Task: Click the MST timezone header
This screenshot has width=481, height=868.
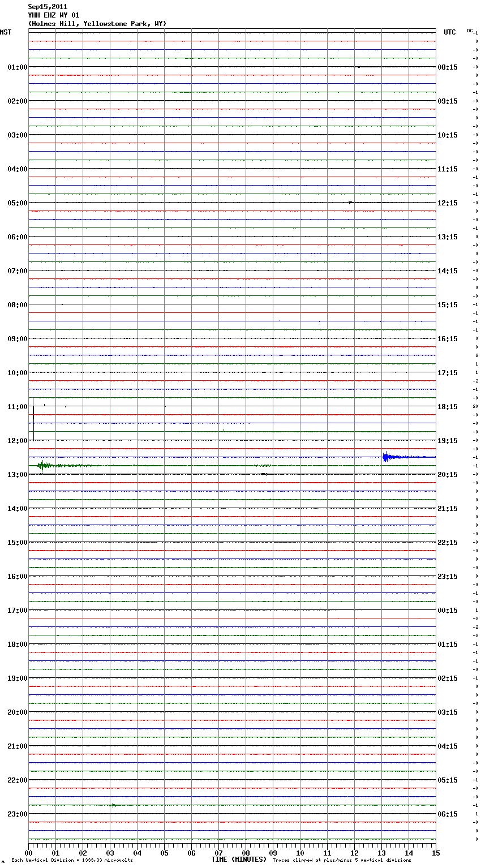Action: pyautogui.click(x=6, y=32)
